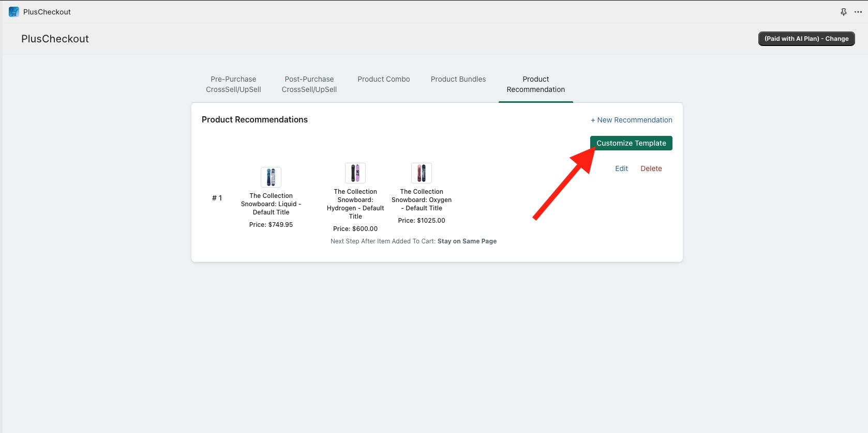Go to the Product Bundles tab
The width and height of the screenshot is (868, 433).
(x=458, y=79)
